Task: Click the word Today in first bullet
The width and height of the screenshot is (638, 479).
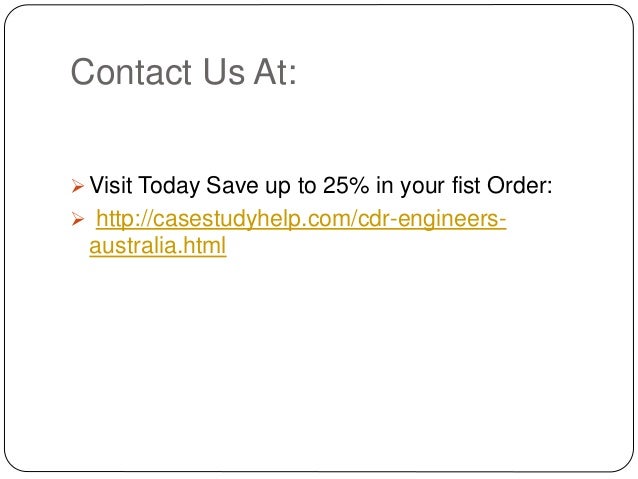Action: (169, 186)
